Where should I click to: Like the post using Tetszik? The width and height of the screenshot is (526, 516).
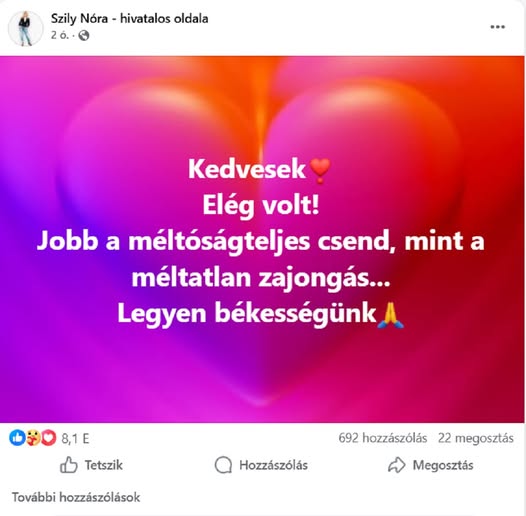(91, 465)
